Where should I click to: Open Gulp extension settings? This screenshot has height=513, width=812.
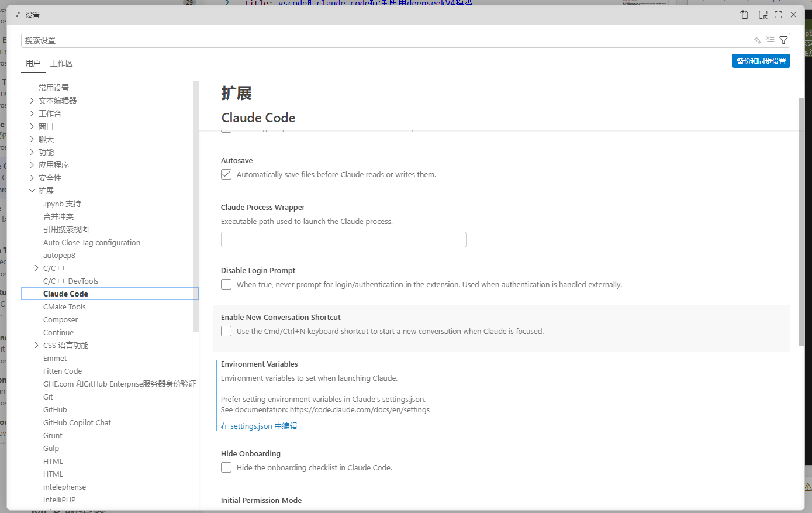pos(51,448)
